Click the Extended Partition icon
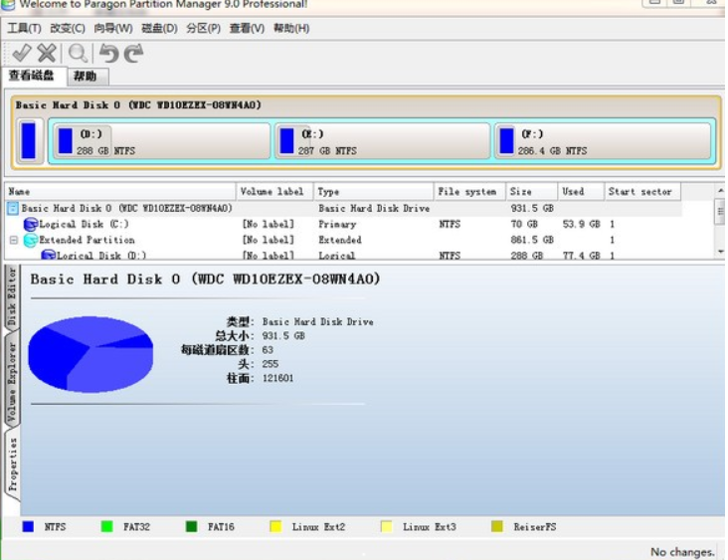 pyautogui.click(x=31, y=241)
